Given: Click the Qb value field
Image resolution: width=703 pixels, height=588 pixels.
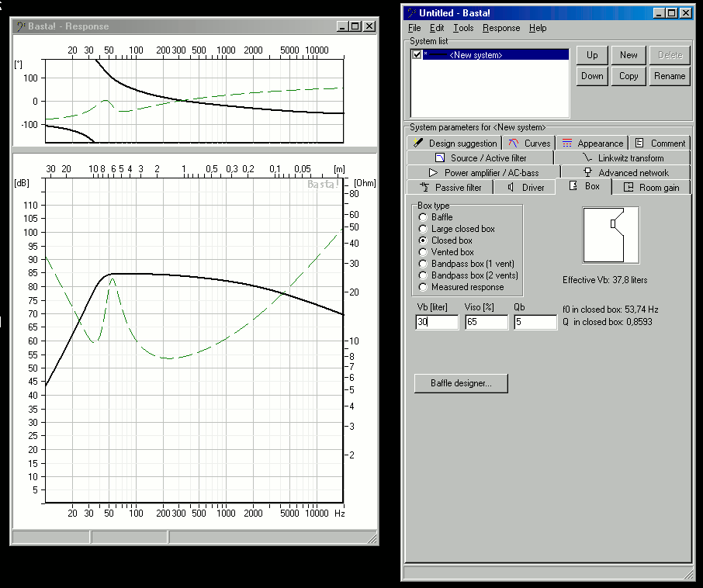Looking at the screenshot, I should pyautogui.click(x=535, y=322).
